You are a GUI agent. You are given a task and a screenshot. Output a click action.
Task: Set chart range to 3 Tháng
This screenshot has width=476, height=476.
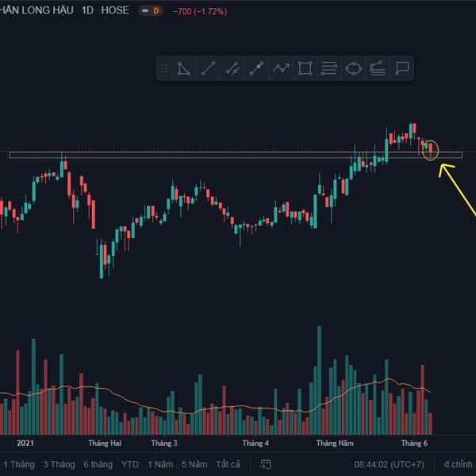click(x=59, y=464)
